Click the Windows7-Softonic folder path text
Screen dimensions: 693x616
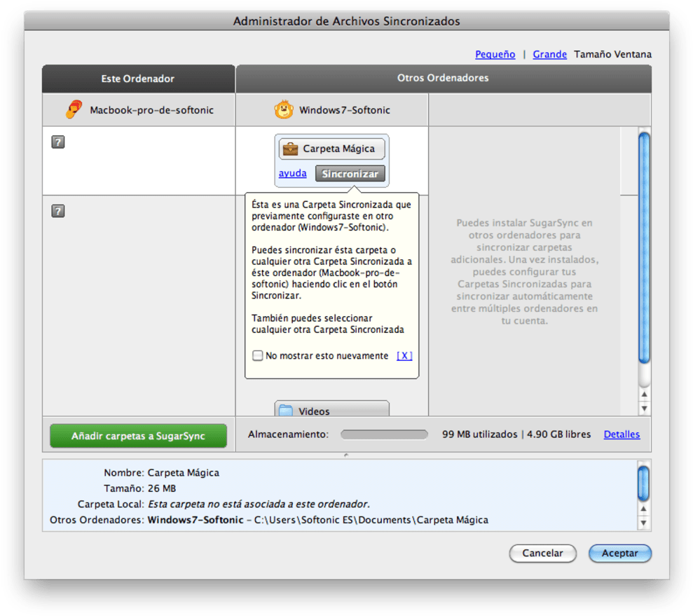(x=318, y=520)
